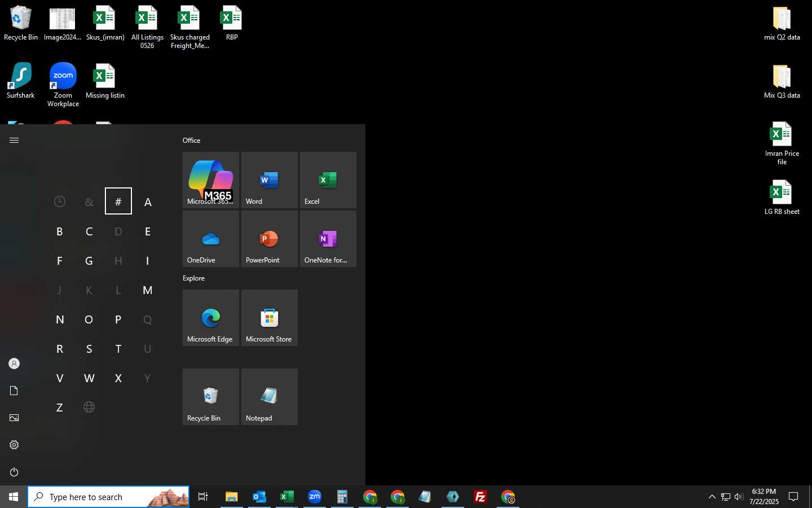This screenshot has width=812, height=508.
Task: Open the Microsoft 365 Copilot tile
Action: [211, 180]
